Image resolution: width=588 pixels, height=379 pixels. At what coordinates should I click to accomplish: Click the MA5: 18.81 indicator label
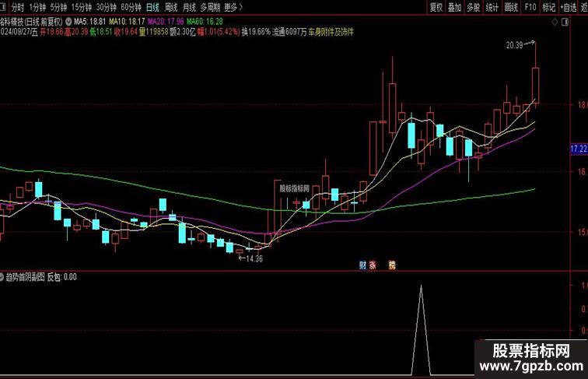pyautogui.click(x=89, y=22)
